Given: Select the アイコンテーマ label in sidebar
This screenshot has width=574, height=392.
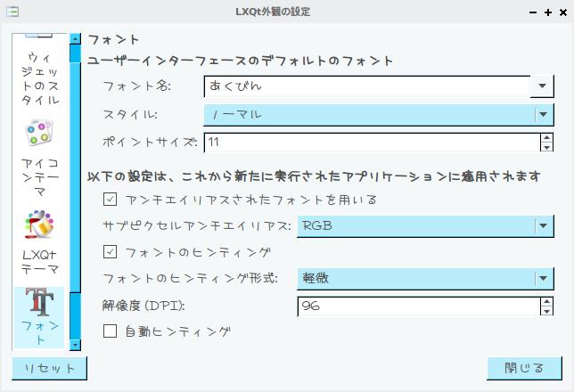Looking at the screenshot, I should [x=39, y=177].
